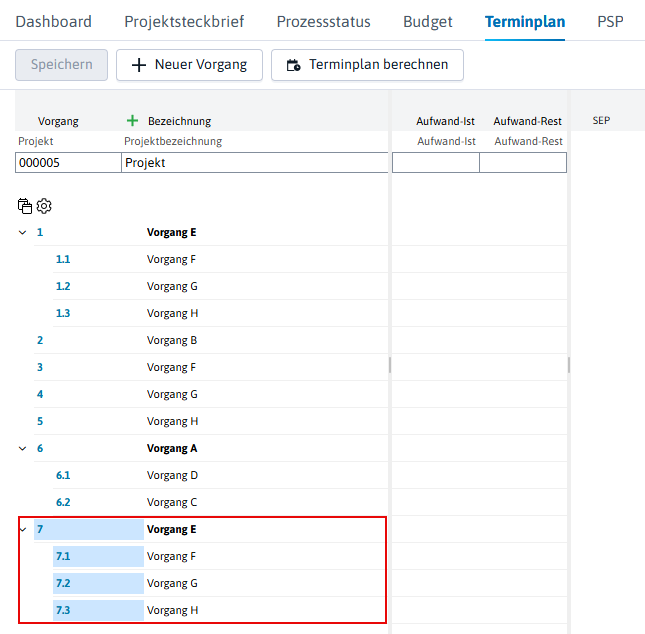
Task: Click the SEP month header in Gantt
Action: click(601, 121)
